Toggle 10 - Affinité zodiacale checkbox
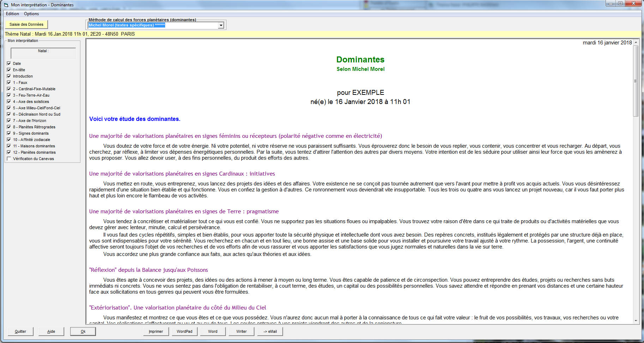The height and width of the screenshot is (343, 644). tap(9, 140)
